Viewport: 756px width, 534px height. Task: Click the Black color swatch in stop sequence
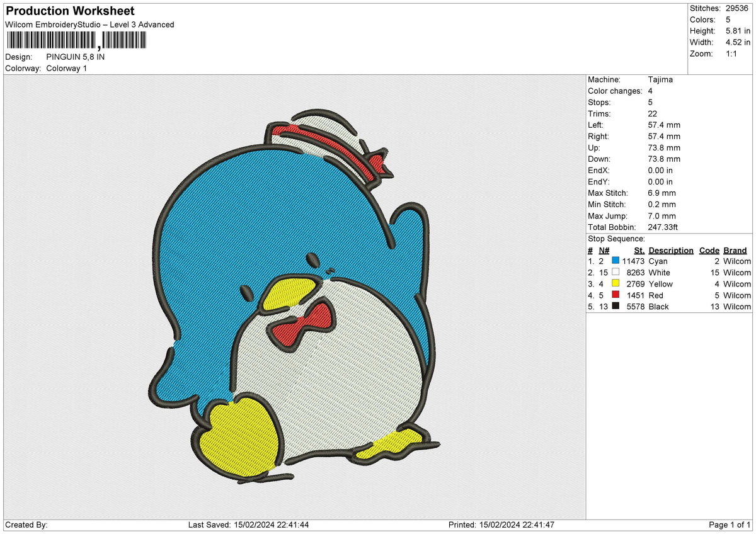(x=616, y=306)
